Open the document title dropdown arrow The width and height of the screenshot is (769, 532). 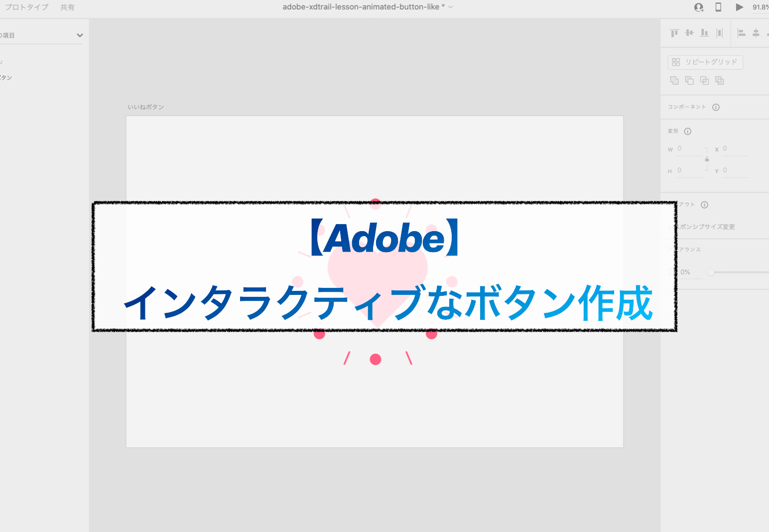coord(451,7)
